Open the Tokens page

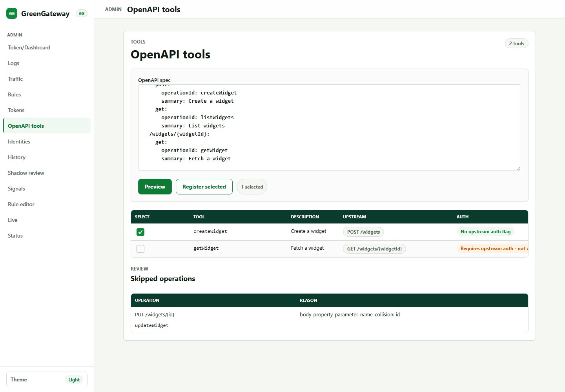pyautogui.click(x=47, y=110)
